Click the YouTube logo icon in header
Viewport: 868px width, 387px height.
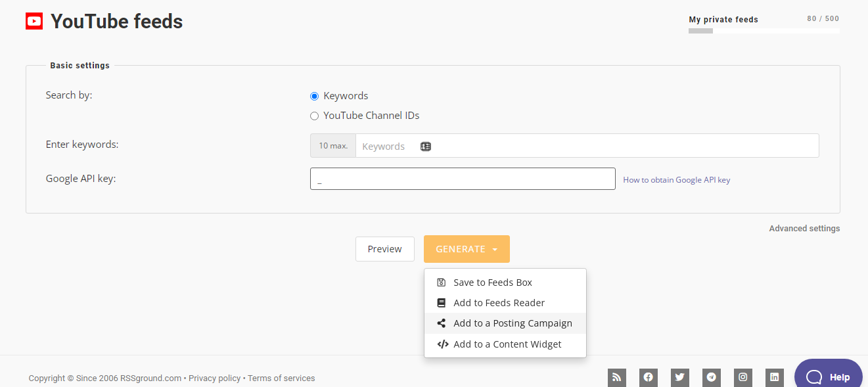click(34, 22)
